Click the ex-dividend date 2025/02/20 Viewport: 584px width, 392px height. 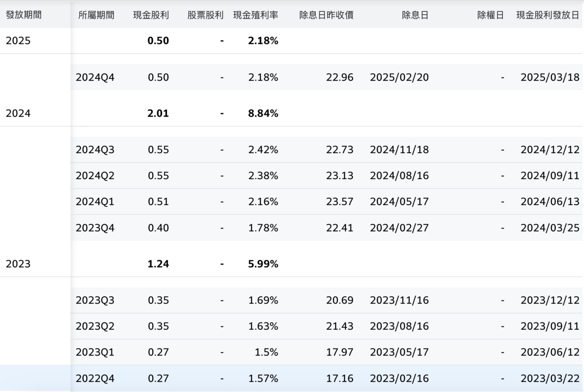(400, 77)
